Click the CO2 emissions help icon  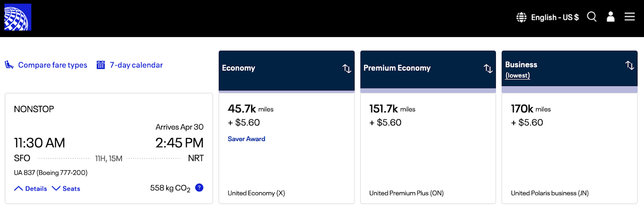pos(199,187)
